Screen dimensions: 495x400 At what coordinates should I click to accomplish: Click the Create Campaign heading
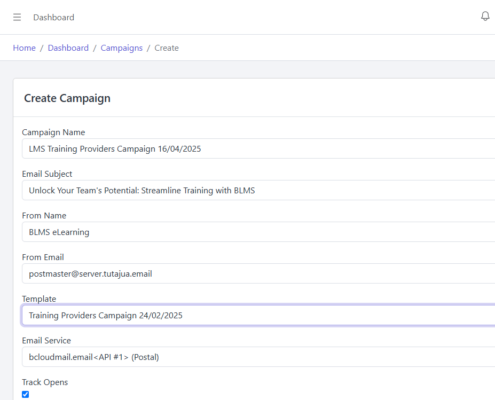pyautogui.click(x=67, y=98)
